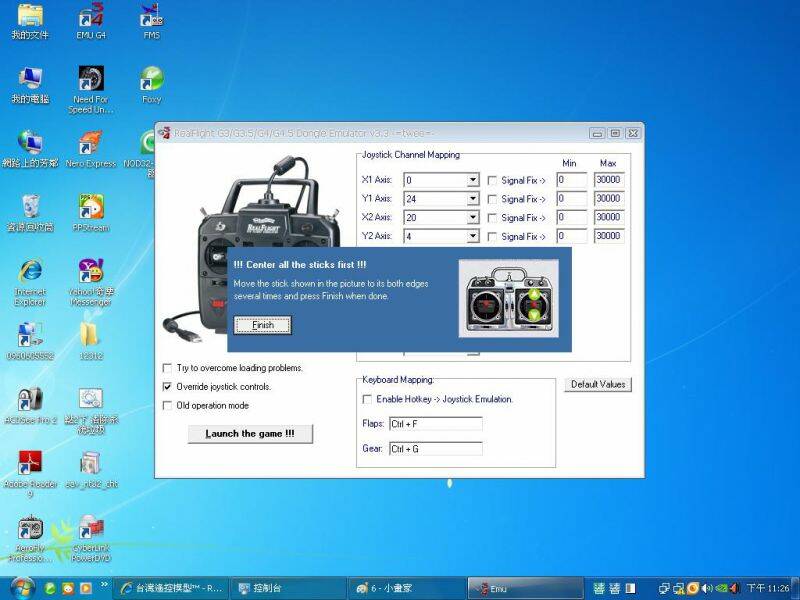The height and width of the screenshot is (600, 800).
Task: Uncheck Override joystick controls
Action: pos(167,387)
